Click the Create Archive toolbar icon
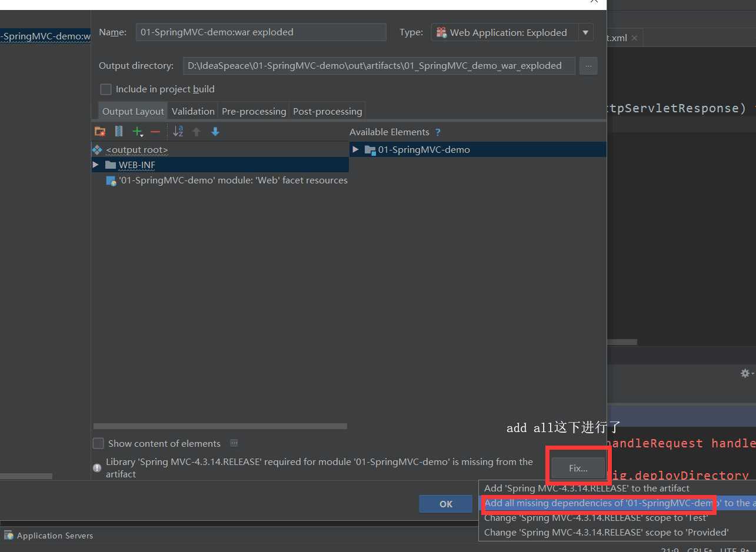The image size is (756, 552). tap(118, 132)
